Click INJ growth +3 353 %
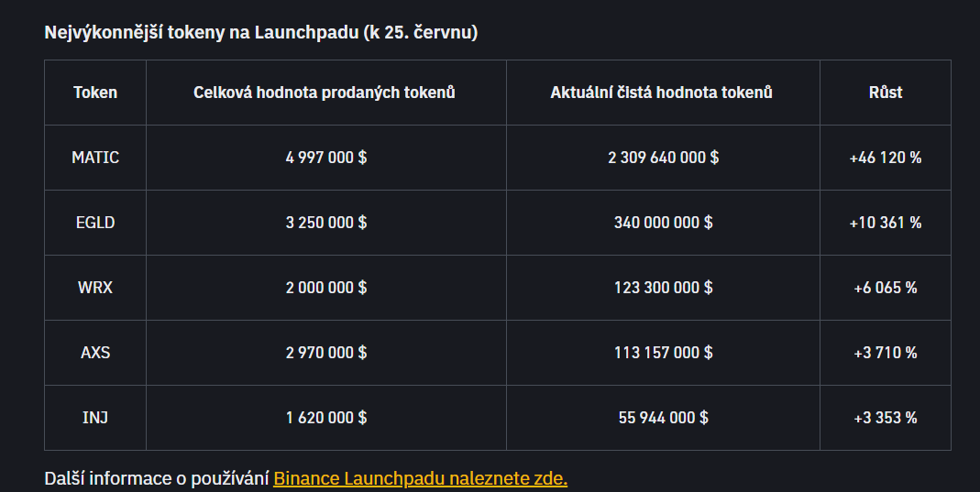This screenshot has width=980, height=492. click(886, 418)
